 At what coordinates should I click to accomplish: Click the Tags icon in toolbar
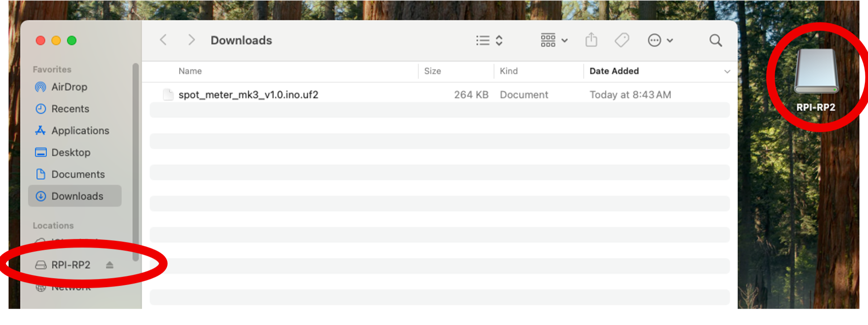click(622, 40)
